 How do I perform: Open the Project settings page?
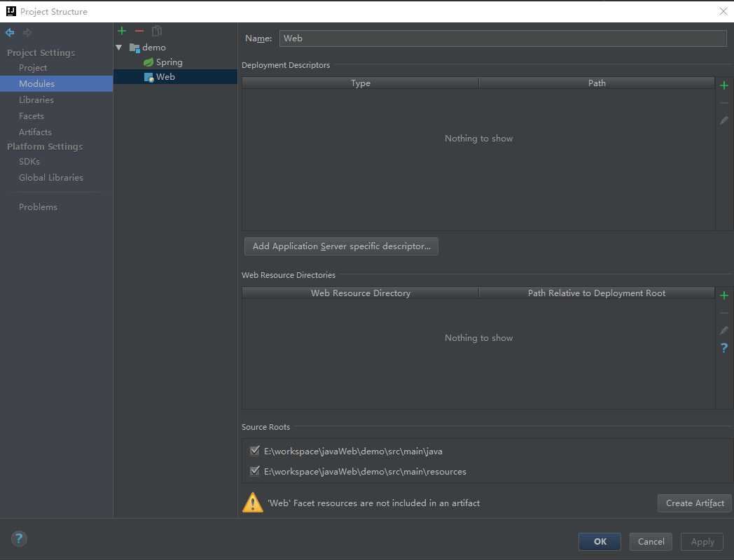coord(33,68)
